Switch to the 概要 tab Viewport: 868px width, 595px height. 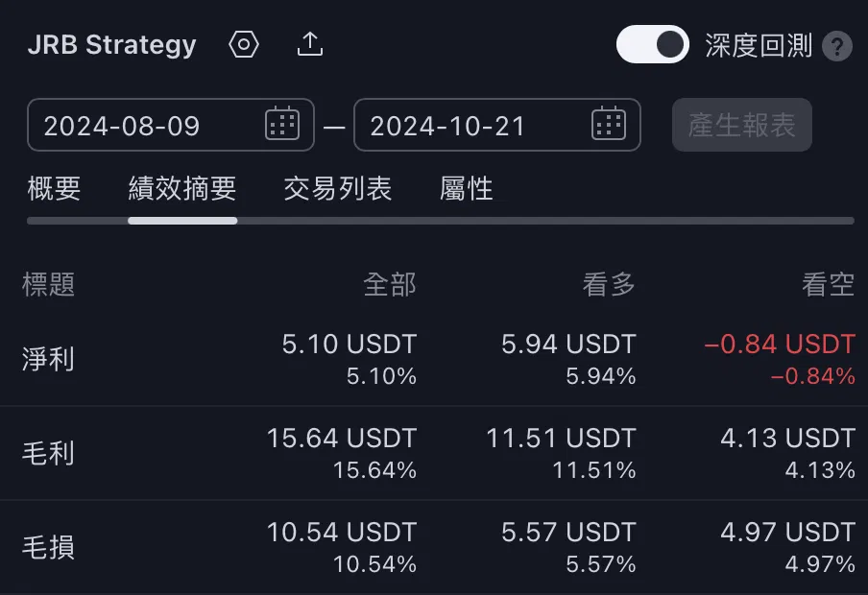click(54, 189)
